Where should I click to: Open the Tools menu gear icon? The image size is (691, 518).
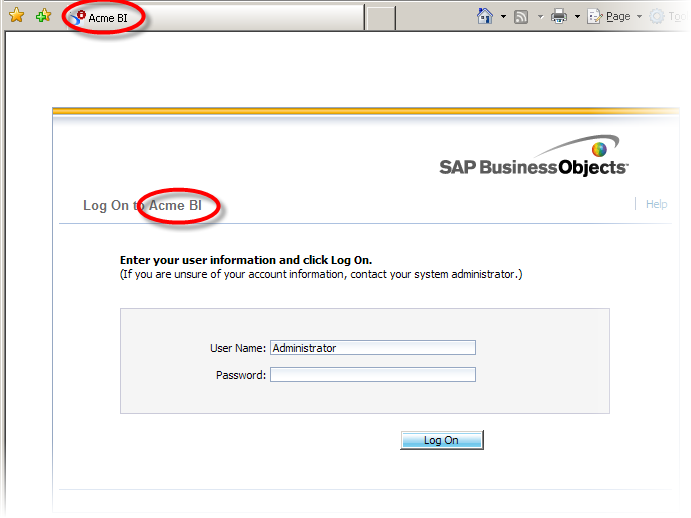pyautogui.click(x=657, y=16)
